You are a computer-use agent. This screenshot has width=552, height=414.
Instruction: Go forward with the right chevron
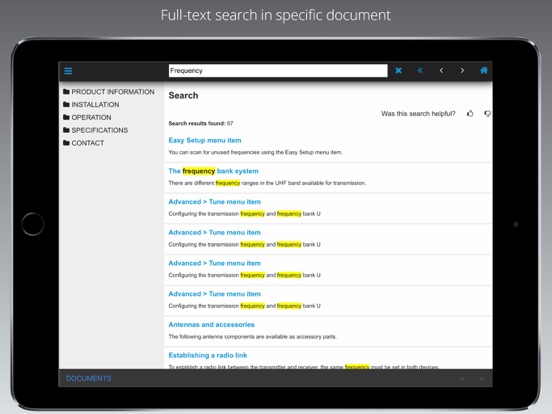[462, 70]
